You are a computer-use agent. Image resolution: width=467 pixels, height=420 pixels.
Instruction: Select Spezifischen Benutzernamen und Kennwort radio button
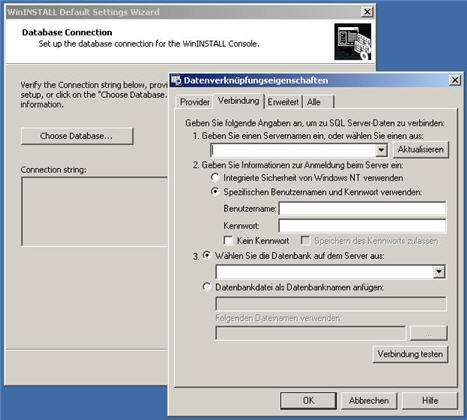tap(215, 192)
